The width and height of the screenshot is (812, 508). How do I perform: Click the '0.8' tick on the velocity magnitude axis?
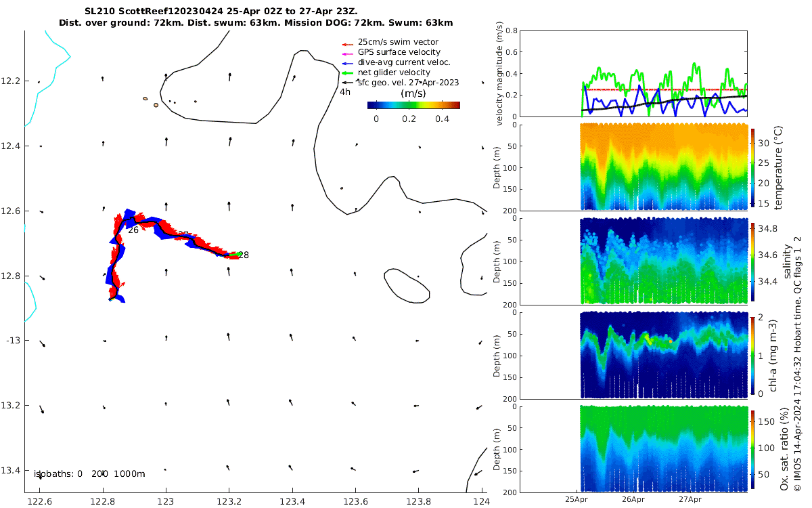(512, 31)
